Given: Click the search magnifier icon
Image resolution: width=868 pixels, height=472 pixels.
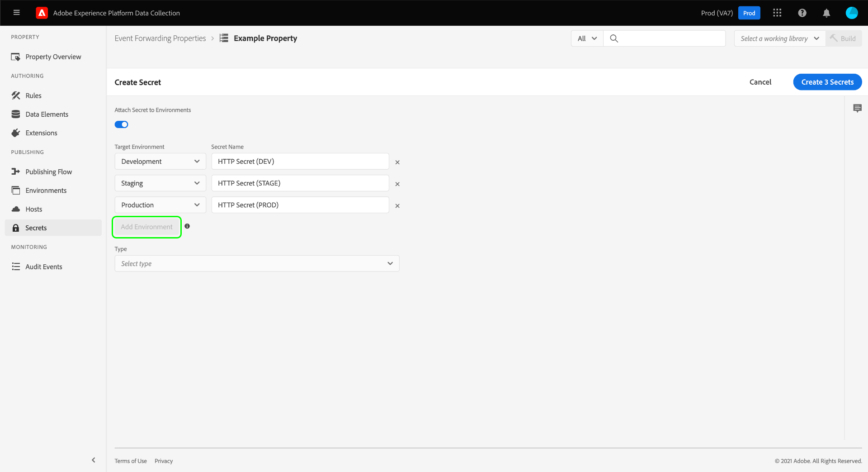Looking at the screenshot, I should coord(614,38).
